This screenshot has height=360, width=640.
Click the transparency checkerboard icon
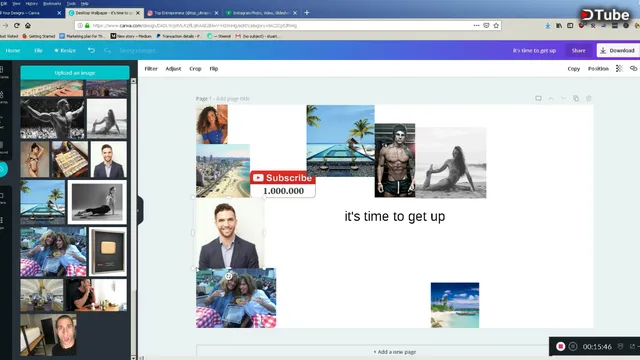[619, 69]
